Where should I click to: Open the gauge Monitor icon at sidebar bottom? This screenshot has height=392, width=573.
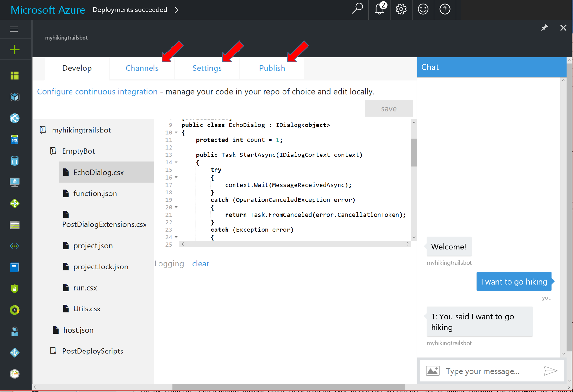15,374
